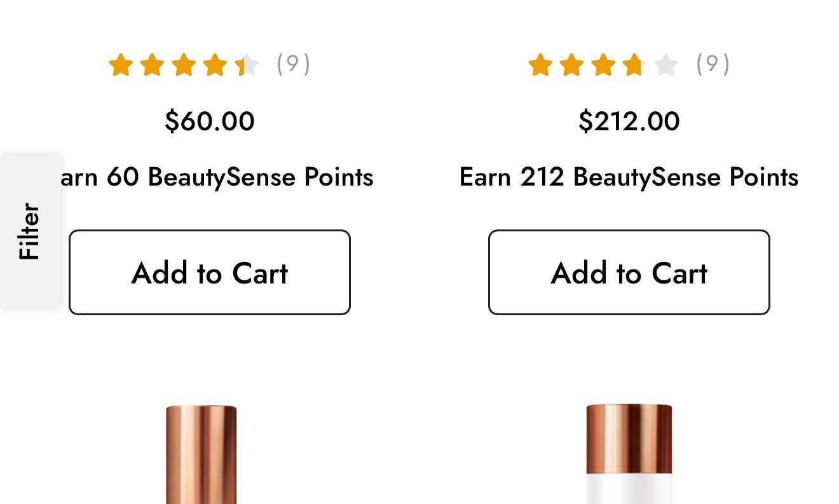Image resolution: width=839 pixels, height=504 pixels.
Task: Select the $212.00 price text
Action: (x=629, y=121)
